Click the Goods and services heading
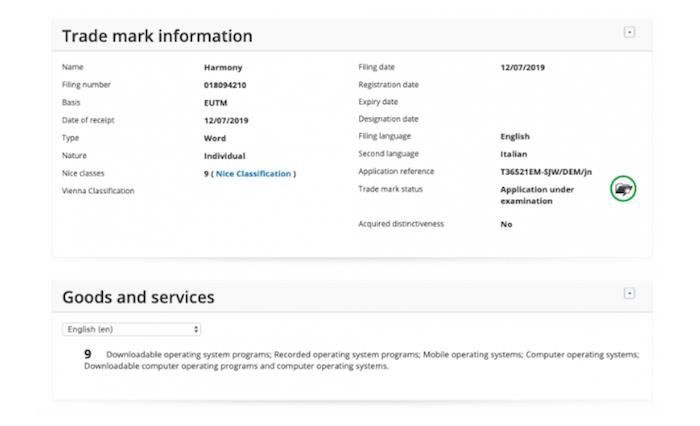The width and height of the screenshot is (700, 426). 138,297
